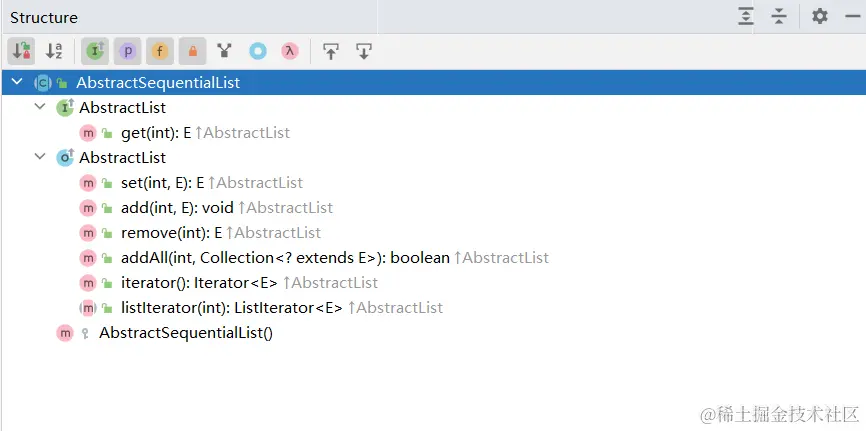Collapse the AbstractSequentialList root node
Image resolution: width=866 pixels, height=431 pixels.
[17, 83]
